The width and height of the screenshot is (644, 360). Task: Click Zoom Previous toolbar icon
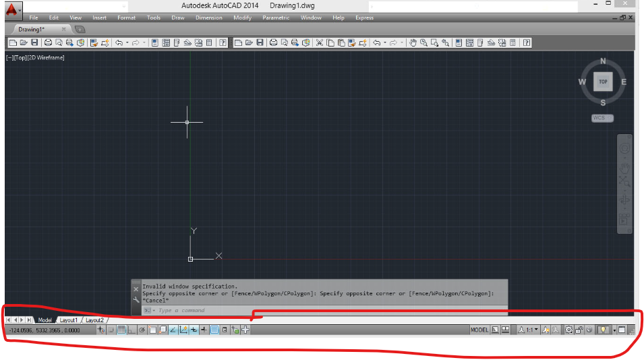pyautogui.click(x=445, y=42)
